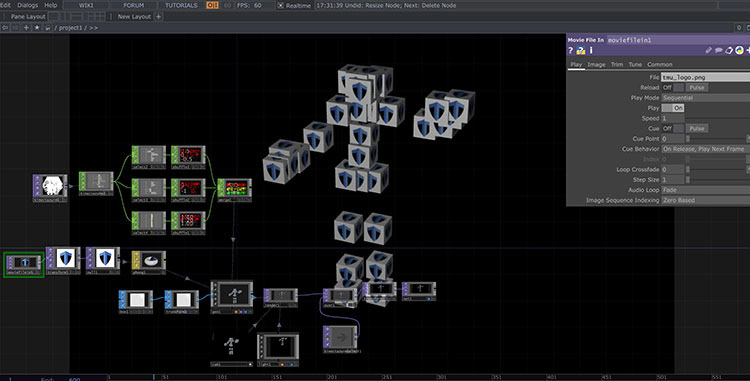Toggle the Realtime checkbox
Viewport: 750px width, 381px height.
tap(281, 5)
